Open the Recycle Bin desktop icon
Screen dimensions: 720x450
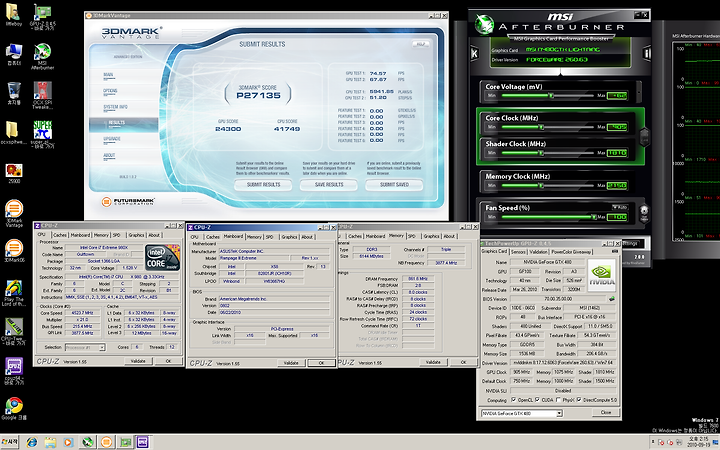click(x=14, y=93)
